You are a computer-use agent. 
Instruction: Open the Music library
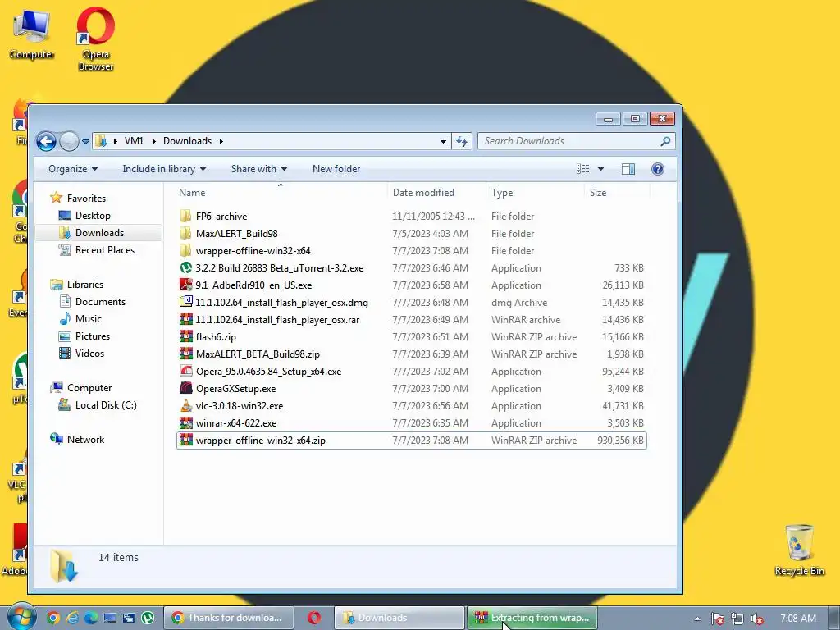88,319
